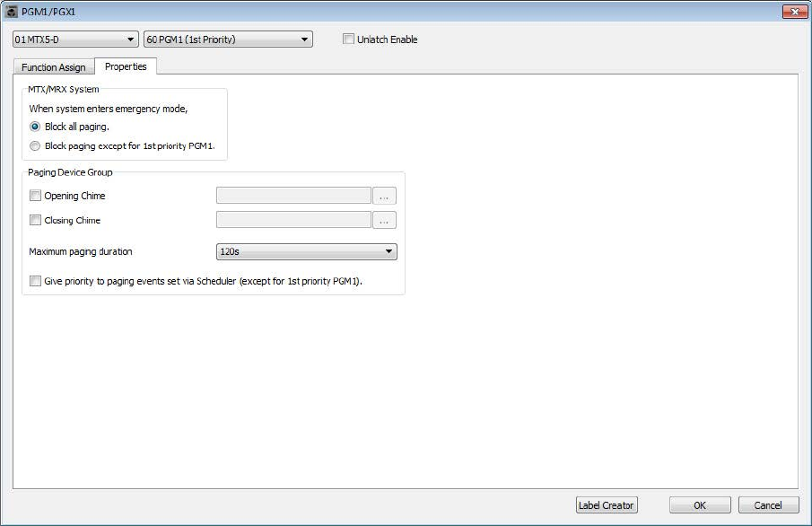Click the 'When system enters emergency mode' text

tap(109, 109)
